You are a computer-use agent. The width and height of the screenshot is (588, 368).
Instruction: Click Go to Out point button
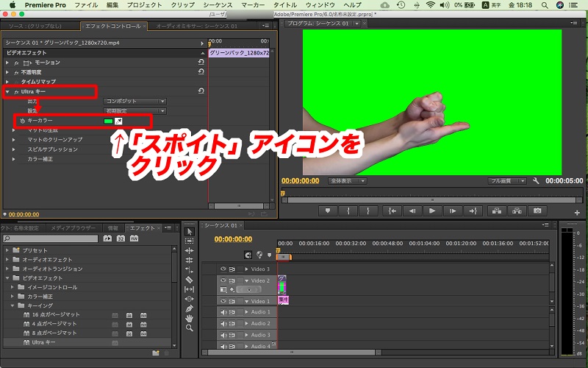pos(473,211)
